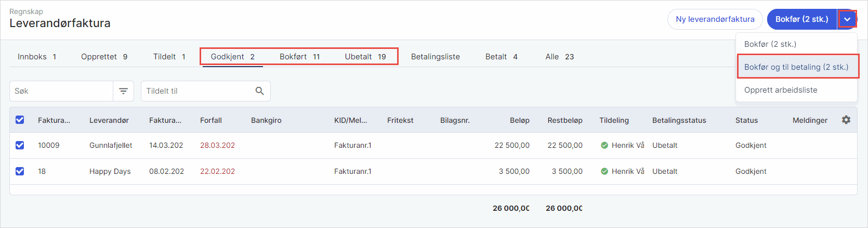The image size is (868, 228).
Task: Uncheck invoice 18 row checkbox
Action: tap(20, 171)
